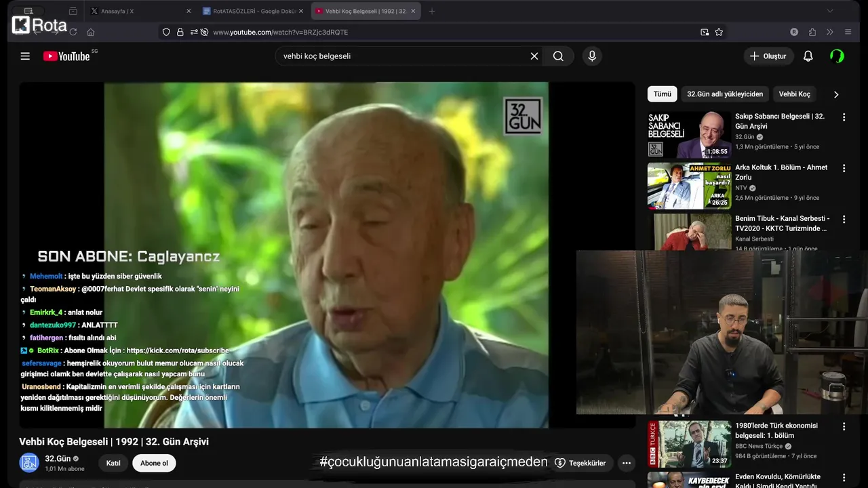Image resolution: width=868 pixels, height=488 pixels.
Task: Close the Vehbi Koç Belgeseli tab
Action: 413,11
